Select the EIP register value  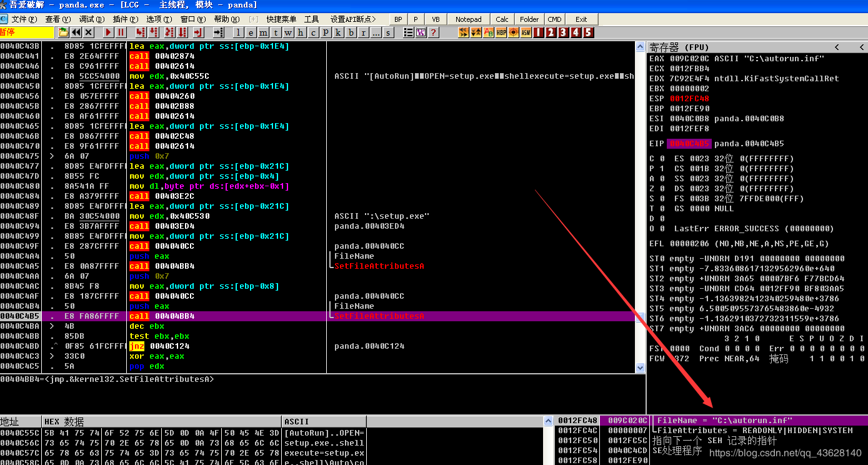(x=689, y=144)
